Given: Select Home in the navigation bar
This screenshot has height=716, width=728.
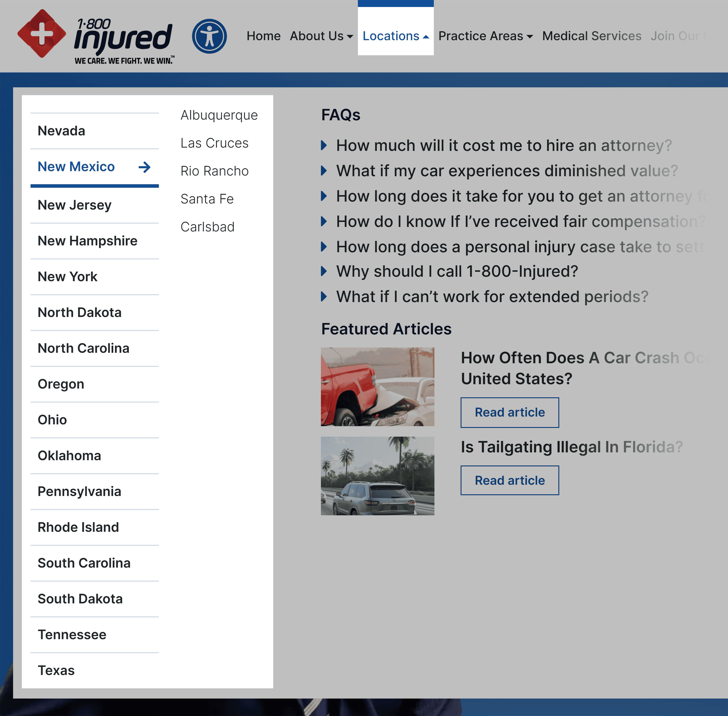Looking at the screenshot, I should (264, 36).
